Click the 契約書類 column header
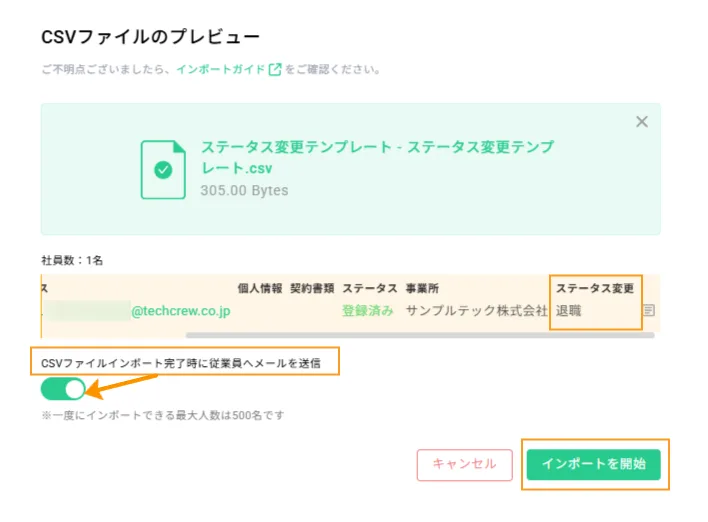This screenshot has height=522, width=708. (312, 288)
